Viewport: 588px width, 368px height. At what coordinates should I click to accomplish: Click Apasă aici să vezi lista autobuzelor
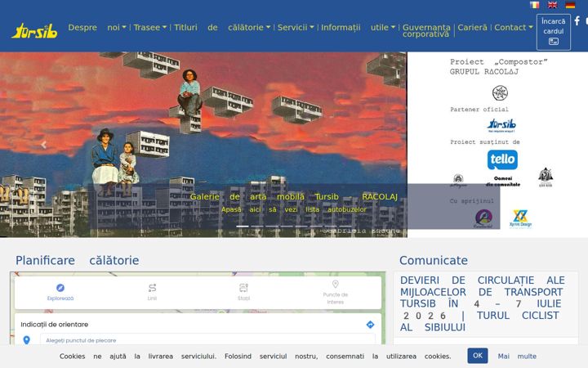294,209
